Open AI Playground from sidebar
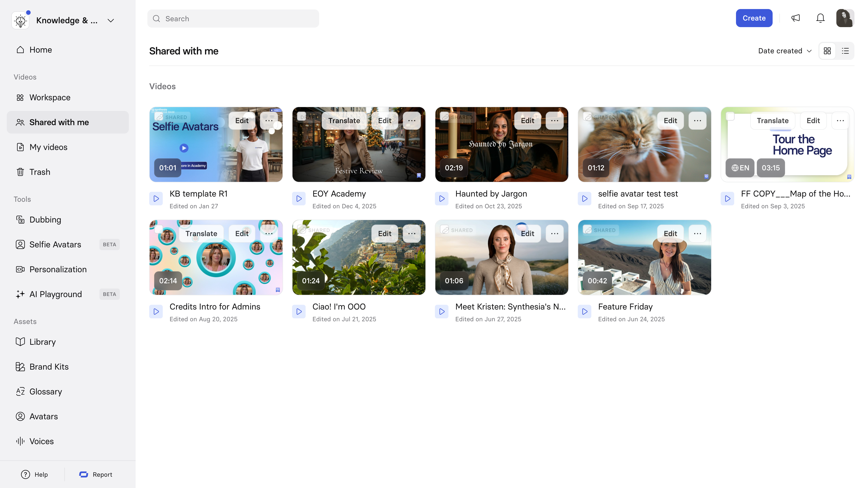The height and width of the screenshot is (488, 868). [56, 294]
